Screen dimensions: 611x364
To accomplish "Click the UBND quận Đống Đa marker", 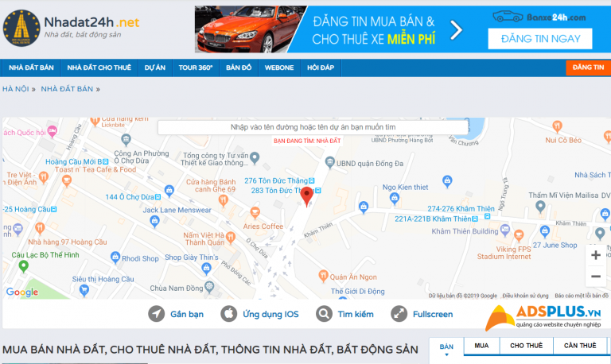I will (x=330, y=162).
